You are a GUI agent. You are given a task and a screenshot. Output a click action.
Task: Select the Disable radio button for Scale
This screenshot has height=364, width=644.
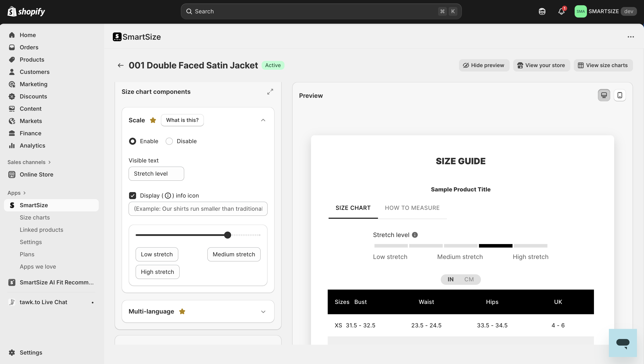[169, 141]
